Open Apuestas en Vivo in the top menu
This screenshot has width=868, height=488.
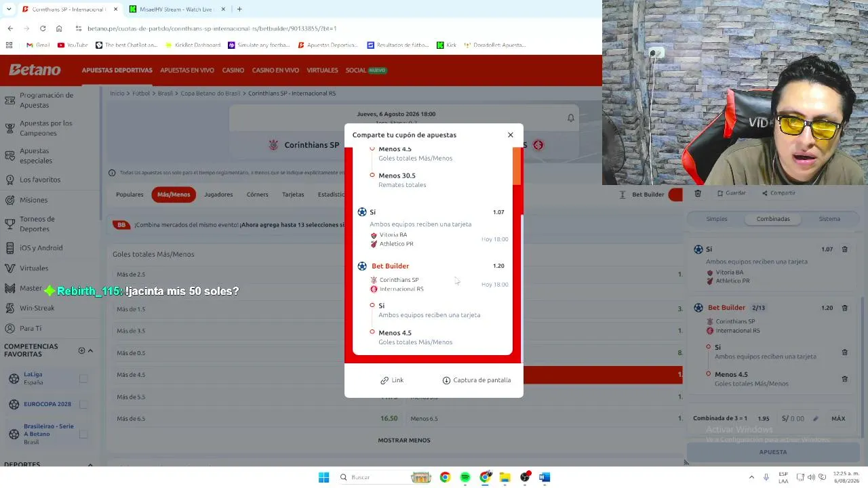[187, 70]
